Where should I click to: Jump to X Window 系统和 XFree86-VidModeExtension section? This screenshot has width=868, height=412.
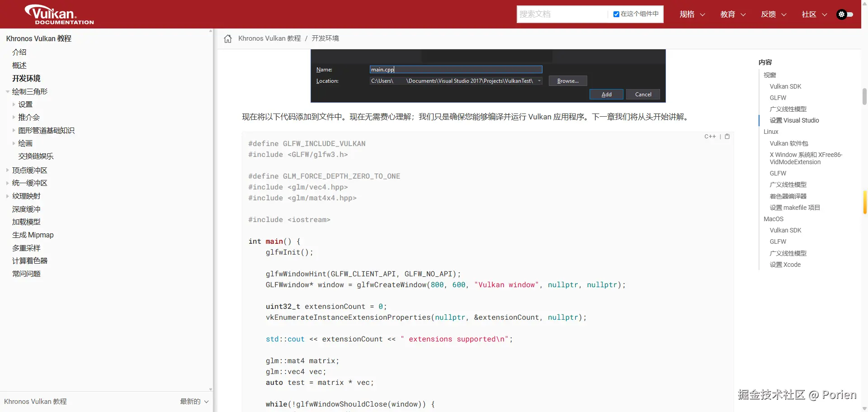806,158
